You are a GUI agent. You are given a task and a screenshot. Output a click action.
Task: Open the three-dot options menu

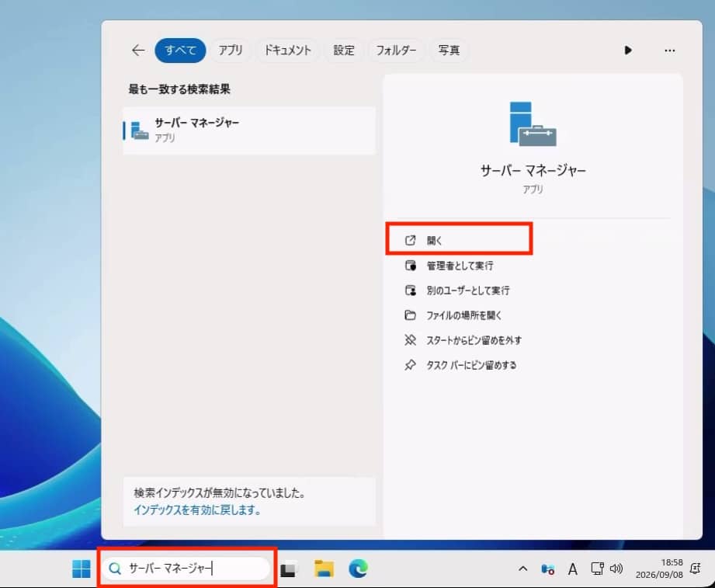(669, 50)
